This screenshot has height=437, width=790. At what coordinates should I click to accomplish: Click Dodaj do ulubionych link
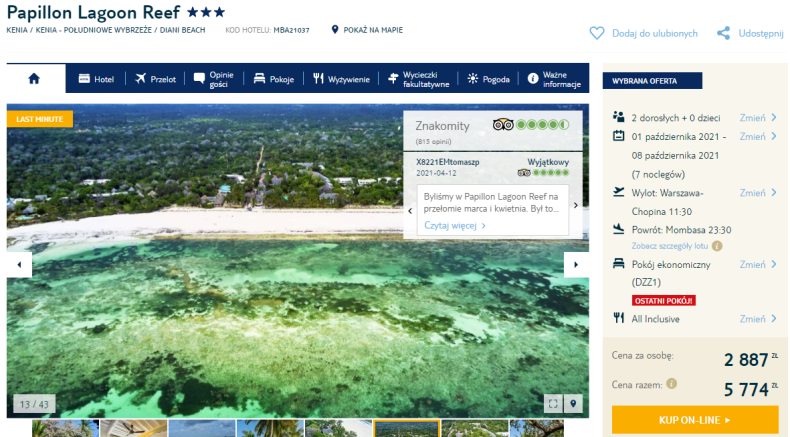click(x=654, y=33)
